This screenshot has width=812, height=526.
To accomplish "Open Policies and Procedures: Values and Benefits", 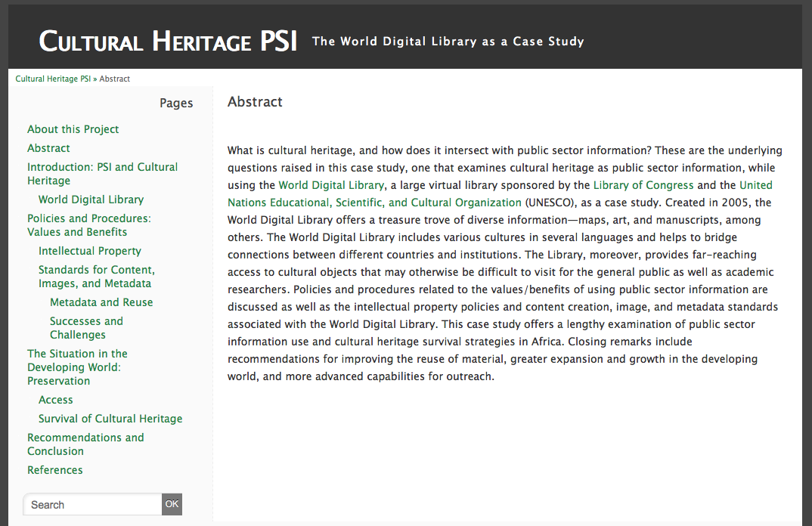I will [89, 225].
